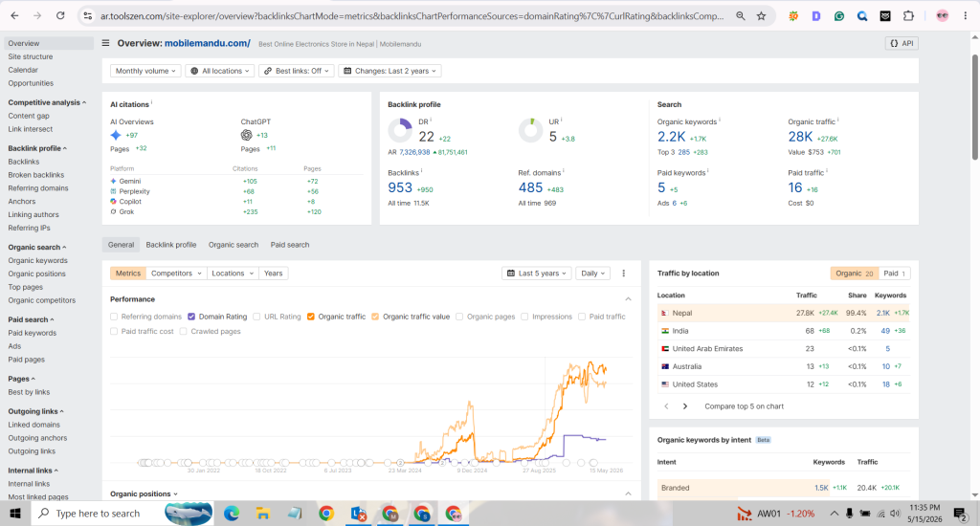The image size is (980, 526).
Task: Open the chart three-dot options menu
Action: (x=623, y=273)
